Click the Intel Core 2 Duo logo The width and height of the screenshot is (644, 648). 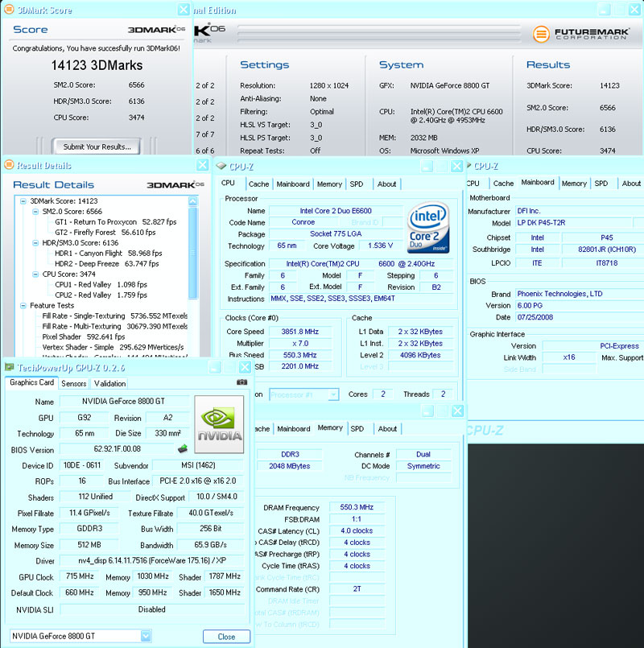pyautogui.click(x=427, y=227)
